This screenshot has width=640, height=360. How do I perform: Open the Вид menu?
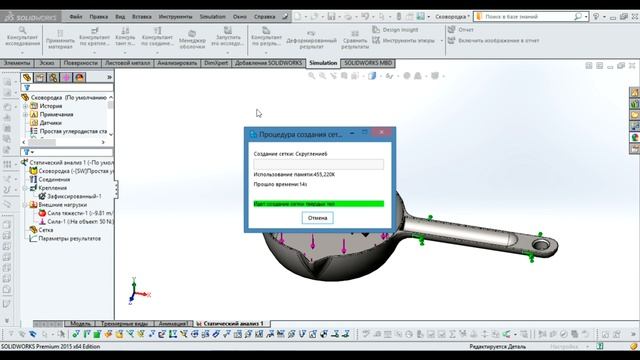pyautogui.click(x=120, y=17)
